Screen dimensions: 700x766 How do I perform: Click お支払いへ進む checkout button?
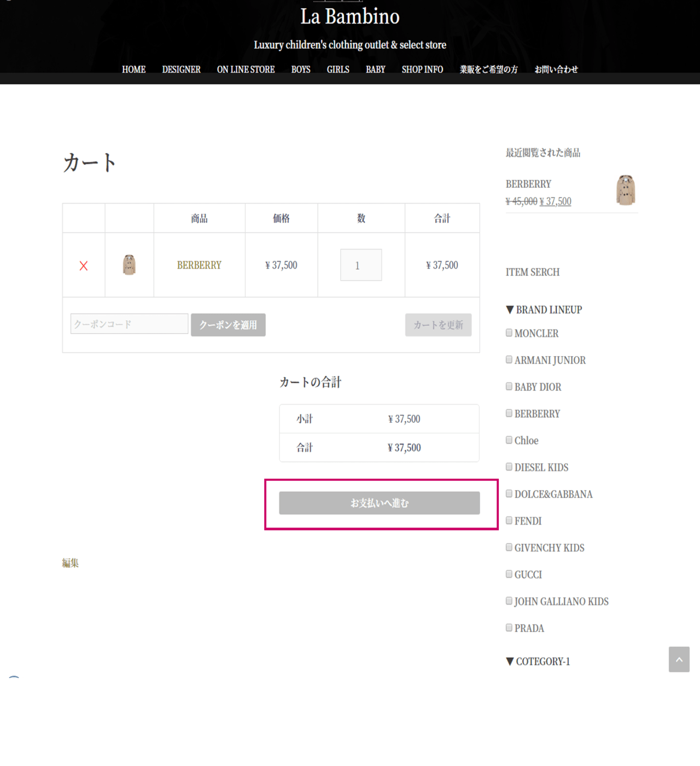click(x=380, y=503)
